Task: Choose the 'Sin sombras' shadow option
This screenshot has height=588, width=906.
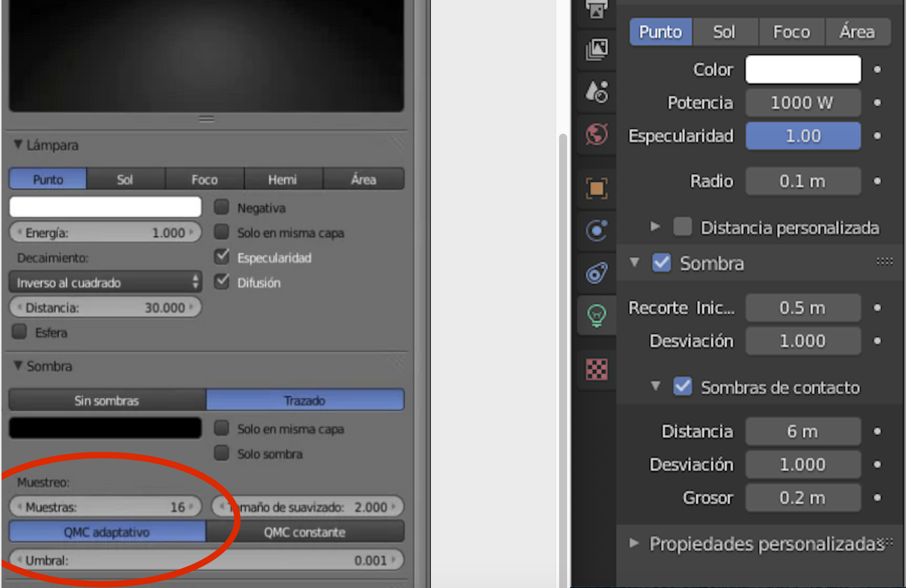Action: 107,401
